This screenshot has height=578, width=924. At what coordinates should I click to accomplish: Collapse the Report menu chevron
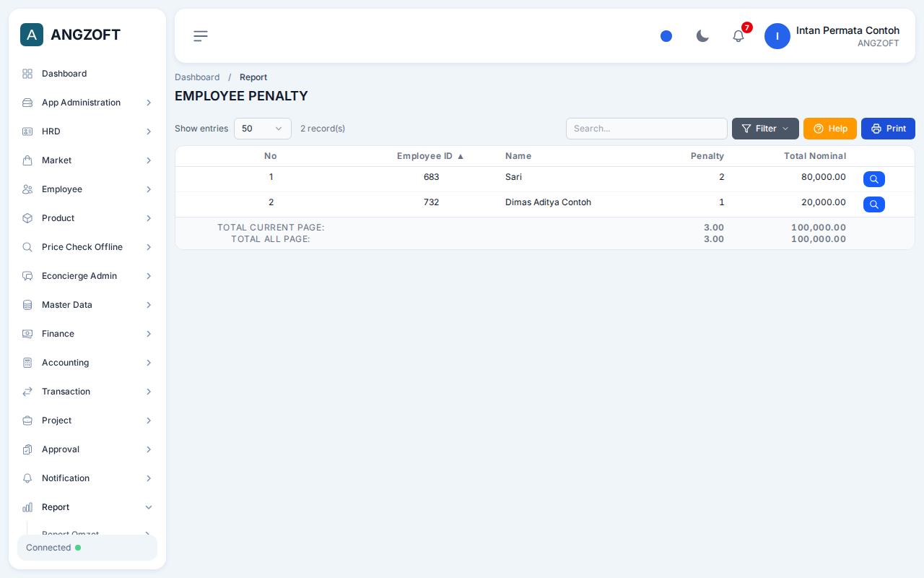click(149, 507)
